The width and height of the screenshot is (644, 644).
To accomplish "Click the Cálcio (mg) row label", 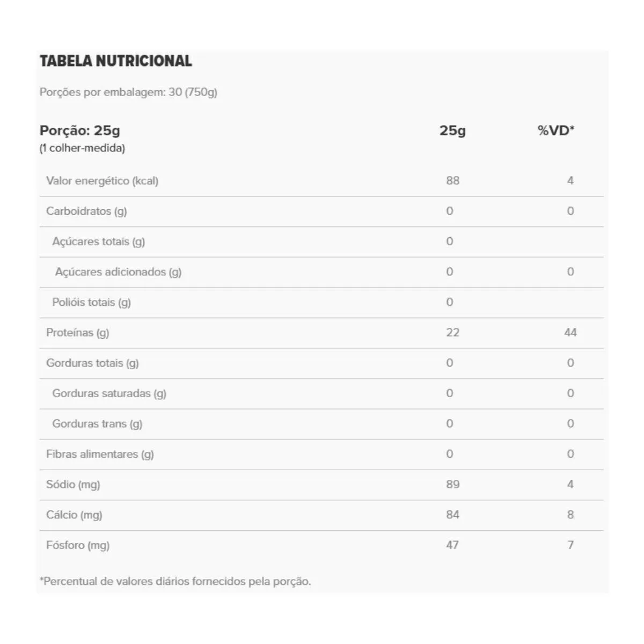I will (x=74, y=515).
